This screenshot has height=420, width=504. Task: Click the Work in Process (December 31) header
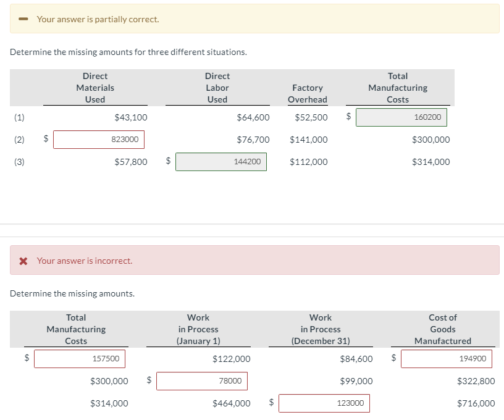click(321, 329)
